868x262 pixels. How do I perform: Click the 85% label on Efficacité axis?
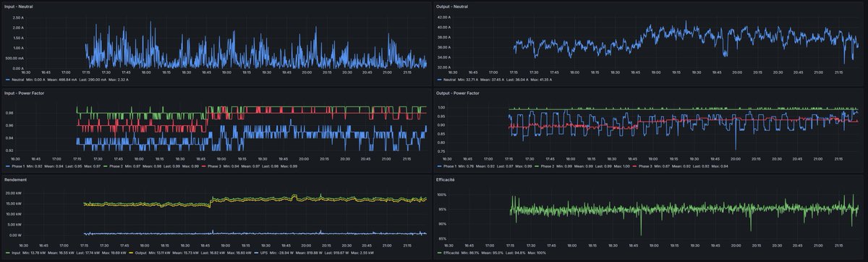coord(443,239)
